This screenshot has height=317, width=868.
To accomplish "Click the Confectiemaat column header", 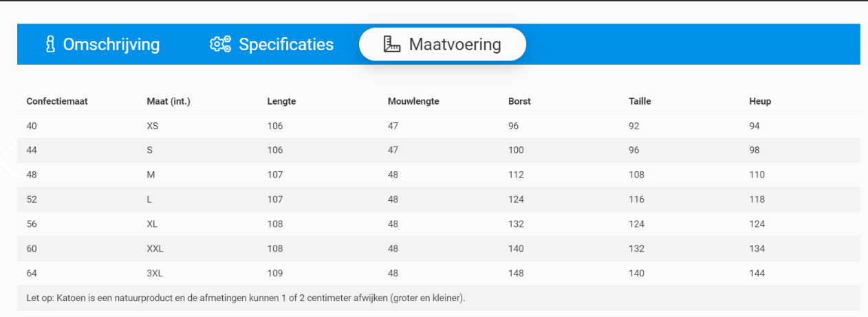I will click(57, 101).
